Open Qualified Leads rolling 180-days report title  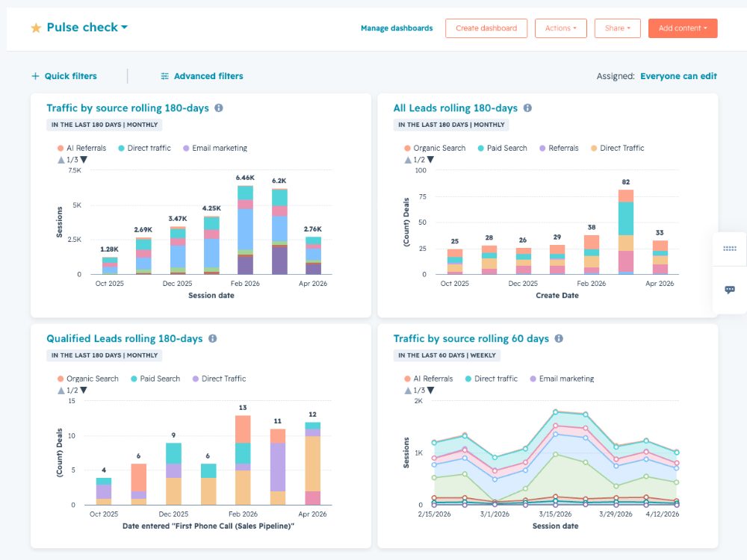coord(124,338)
